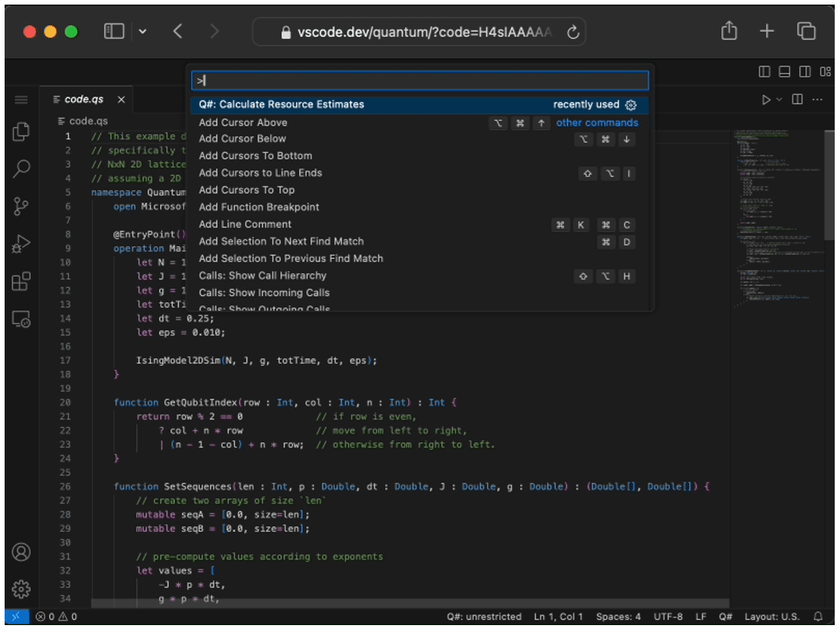Open More Actions in the editor toolbar
Viewport: 840px width, 632px height.
818,99
